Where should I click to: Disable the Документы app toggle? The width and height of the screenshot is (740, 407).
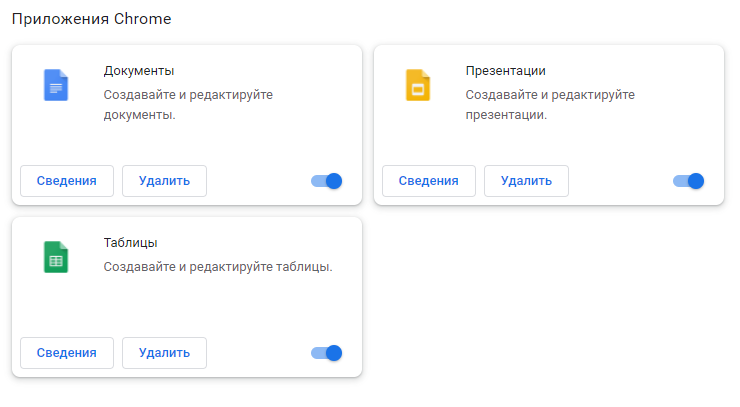327,181
